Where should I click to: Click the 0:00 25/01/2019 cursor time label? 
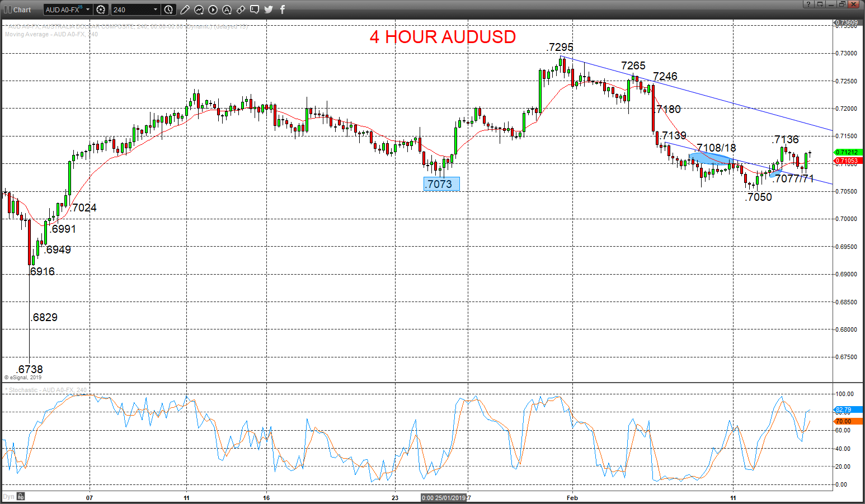click(444, 497)
